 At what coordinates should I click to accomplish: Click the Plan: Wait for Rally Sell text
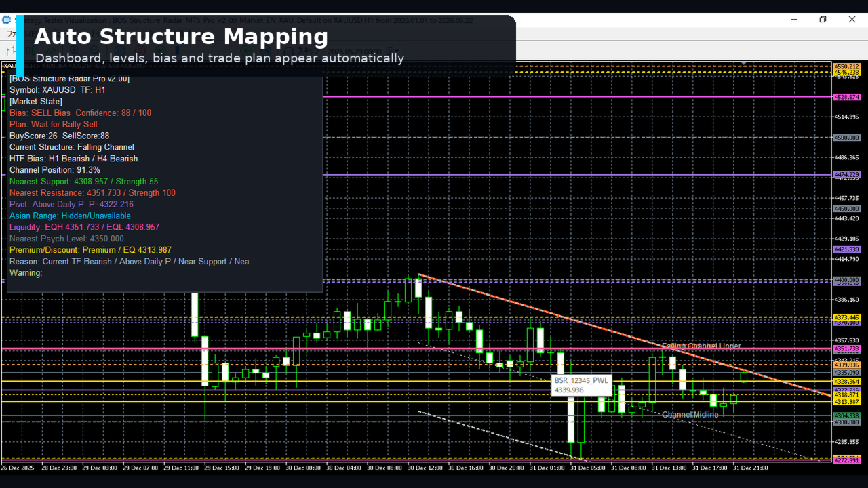[x=54, y=125]
